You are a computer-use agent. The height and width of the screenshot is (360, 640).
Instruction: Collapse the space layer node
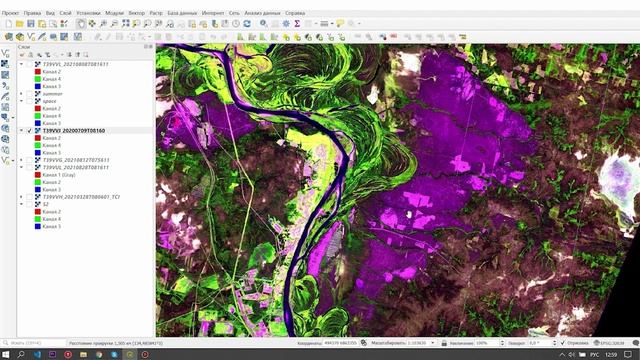[22, 101]
